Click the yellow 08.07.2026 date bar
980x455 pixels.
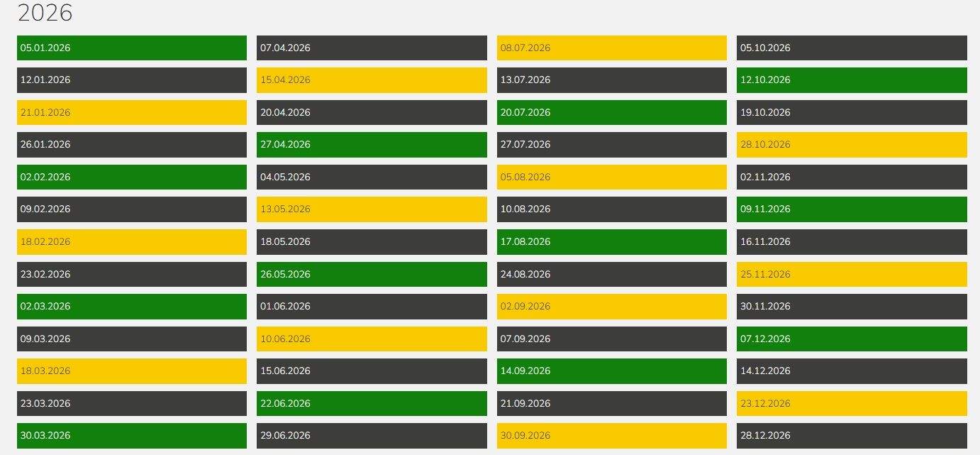611,48
